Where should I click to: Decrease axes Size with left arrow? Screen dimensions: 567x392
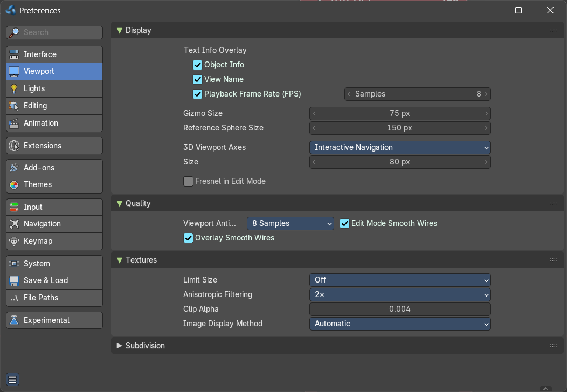tap(314, 162)
